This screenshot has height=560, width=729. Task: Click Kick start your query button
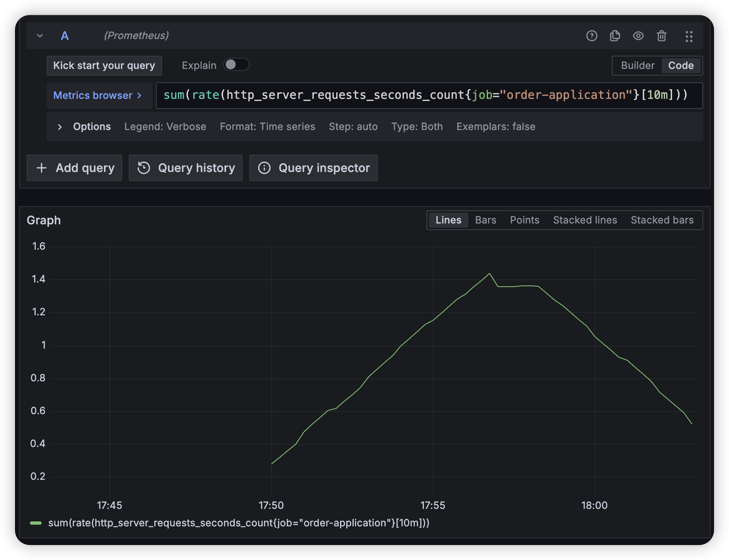tap(104, 66)
